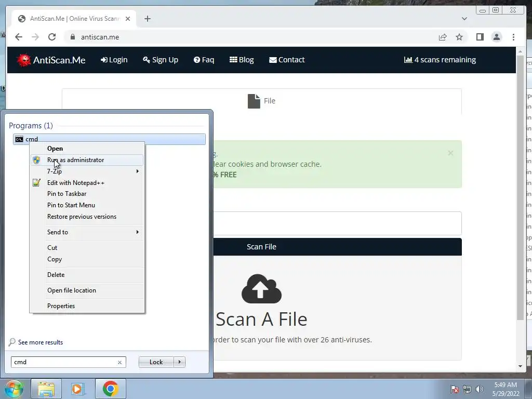Viewport: 532px width, 399px height.
Task: Choose Cut from context menu
Action: [87, 248]
